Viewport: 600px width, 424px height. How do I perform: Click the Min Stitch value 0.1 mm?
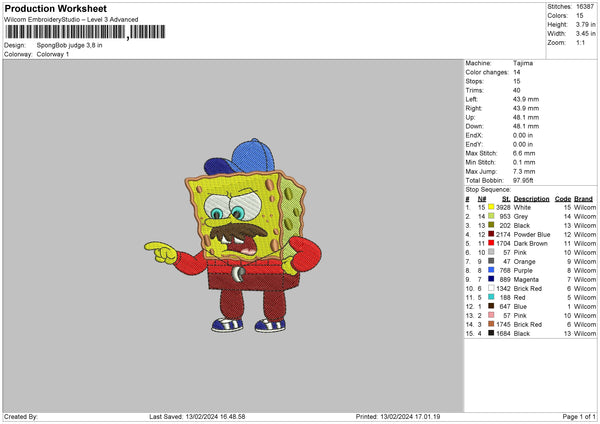pos(524,162)
